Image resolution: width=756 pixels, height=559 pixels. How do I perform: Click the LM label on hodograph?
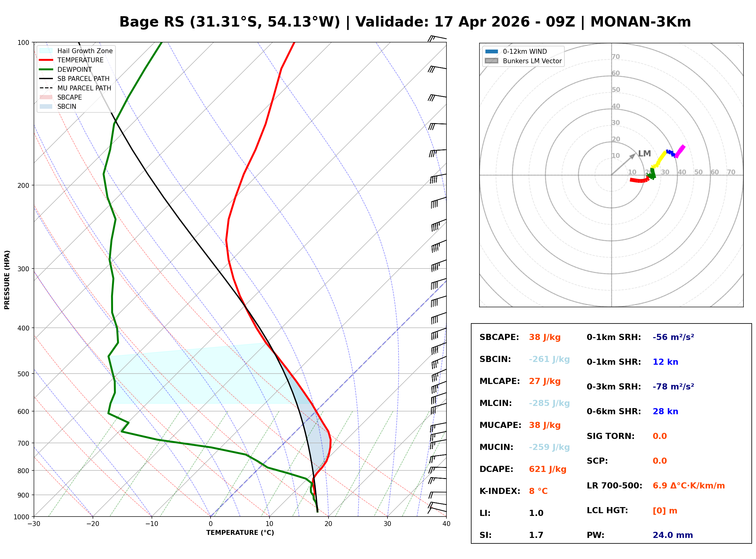(x=644, y=154)
